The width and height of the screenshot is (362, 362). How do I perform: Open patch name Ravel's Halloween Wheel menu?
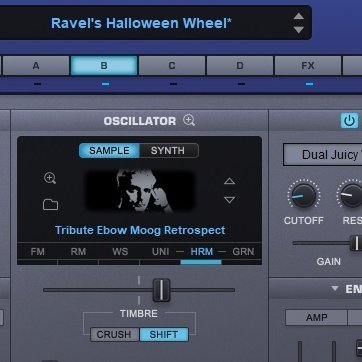point(141,23)
